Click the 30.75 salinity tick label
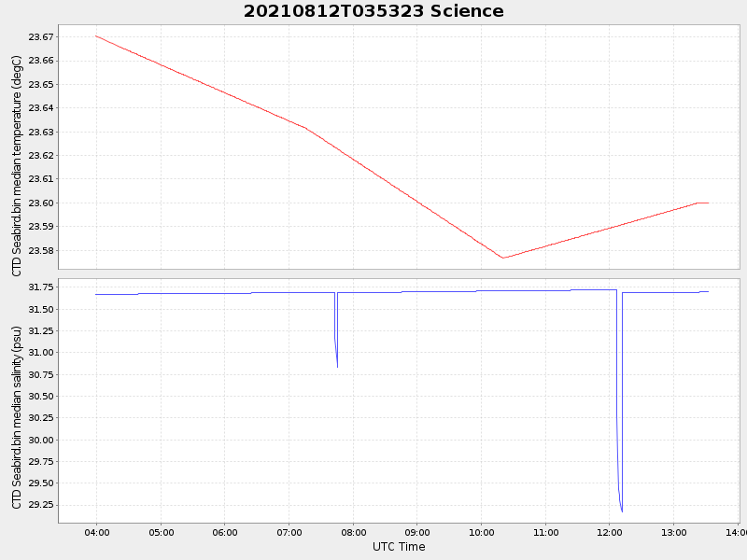Screen dimensions: 747x560 (x=41, y=375)
